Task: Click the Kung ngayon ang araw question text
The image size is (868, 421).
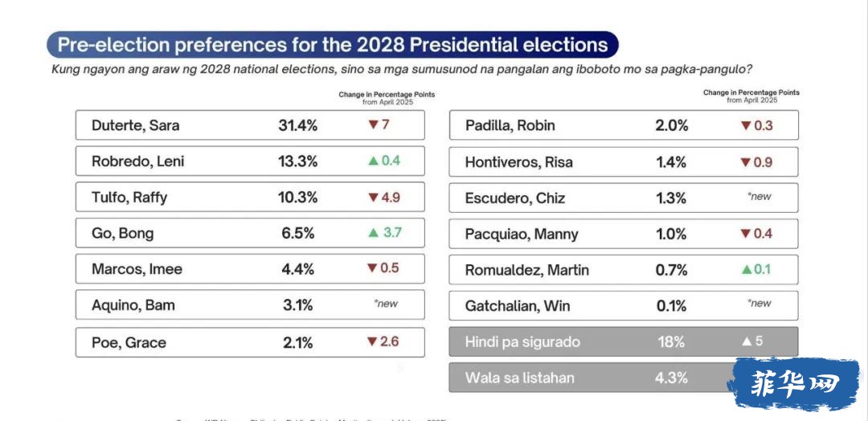Action: click(402, 70)
